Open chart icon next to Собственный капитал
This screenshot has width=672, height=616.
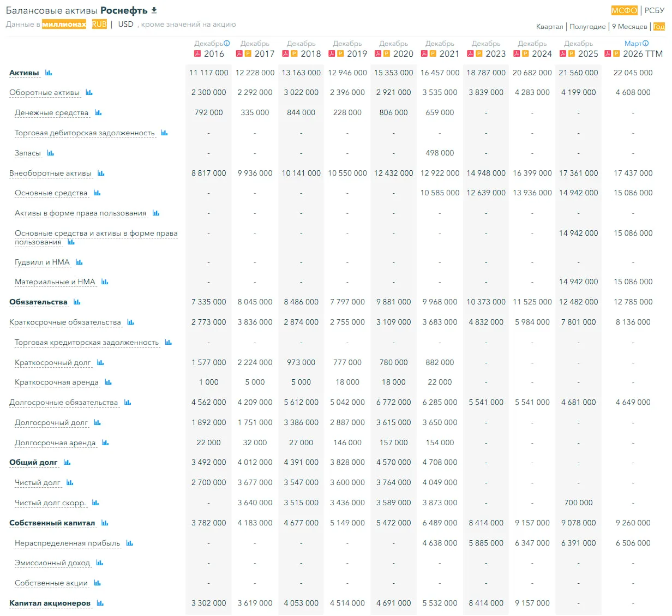pos(105,523)
